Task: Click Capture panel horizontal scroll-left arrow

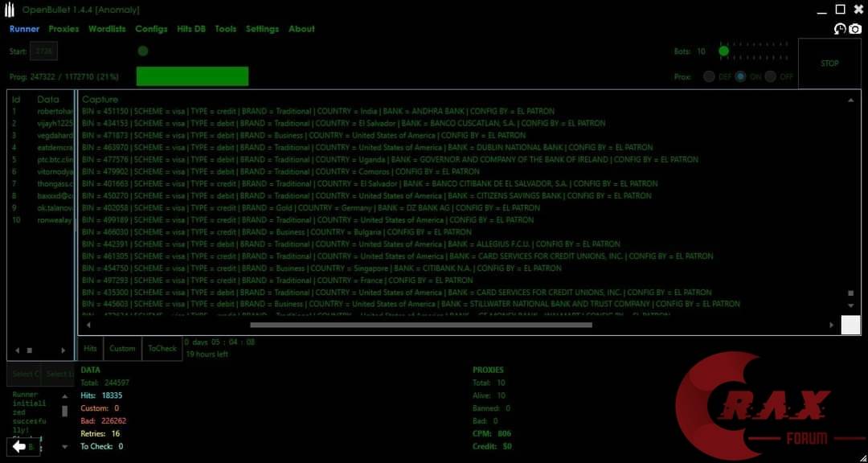Action: coord(88,325)
